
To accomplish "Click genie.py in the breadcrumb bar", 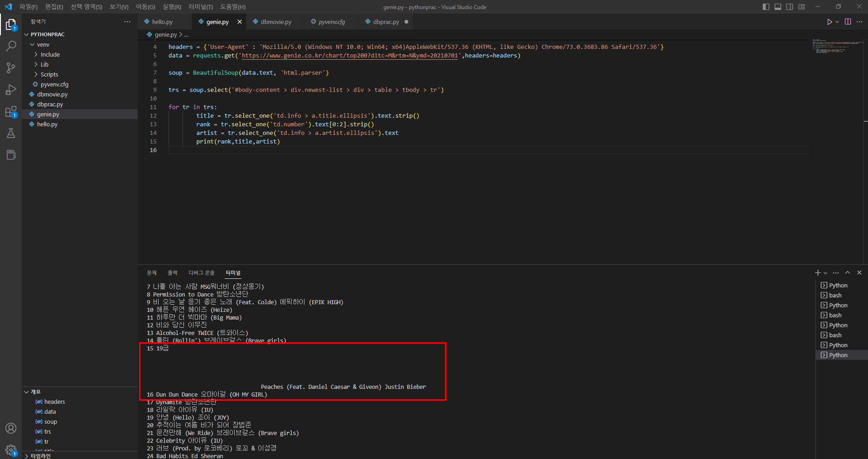I will (x=165, y=34).
